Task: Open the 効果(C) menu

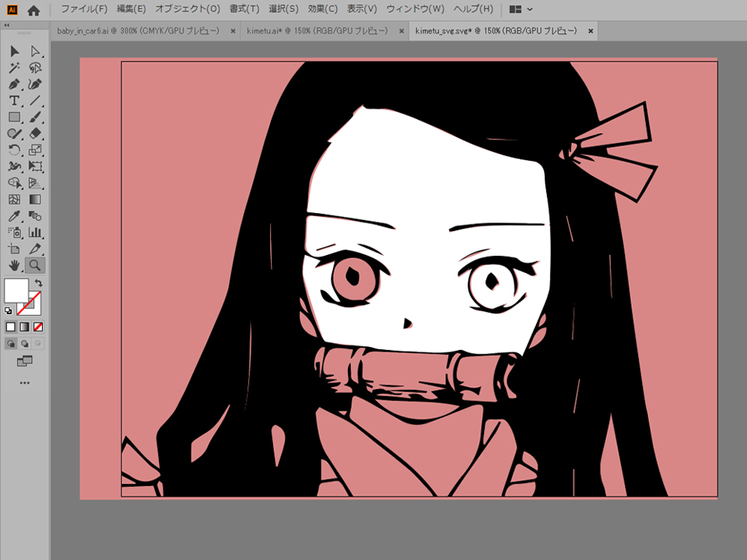Action: pos(323,9)
